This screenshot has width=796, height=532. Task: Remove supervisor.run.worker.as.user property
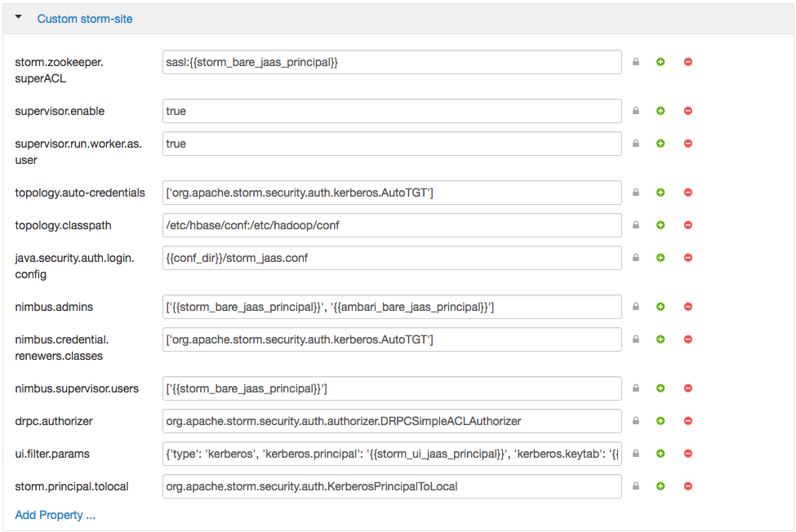tap(688, 144)
